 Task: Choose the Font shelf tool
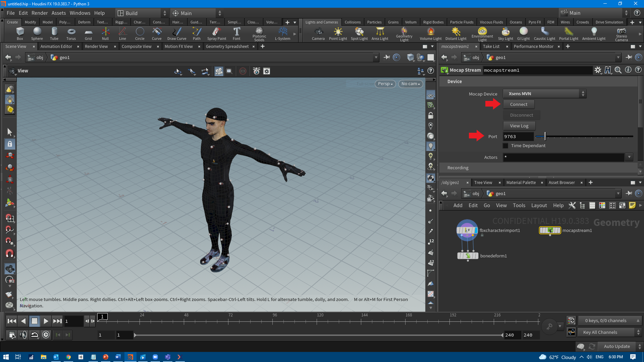click(236, 34)
